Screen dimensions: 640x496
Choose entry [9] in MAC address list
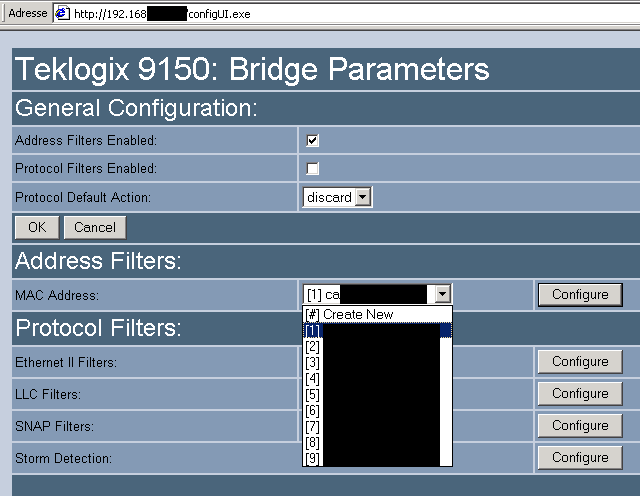tap(377, 458)
